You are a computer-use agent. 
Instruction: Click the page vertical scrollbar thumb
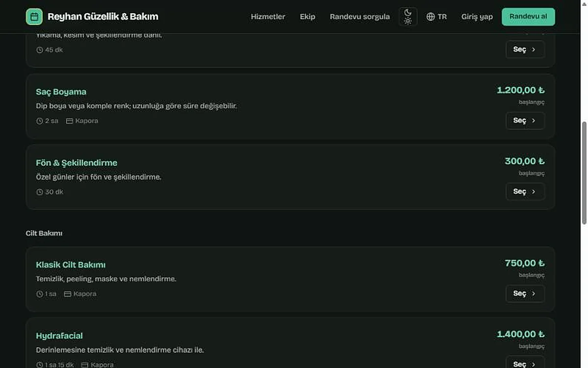click(584, 173)
